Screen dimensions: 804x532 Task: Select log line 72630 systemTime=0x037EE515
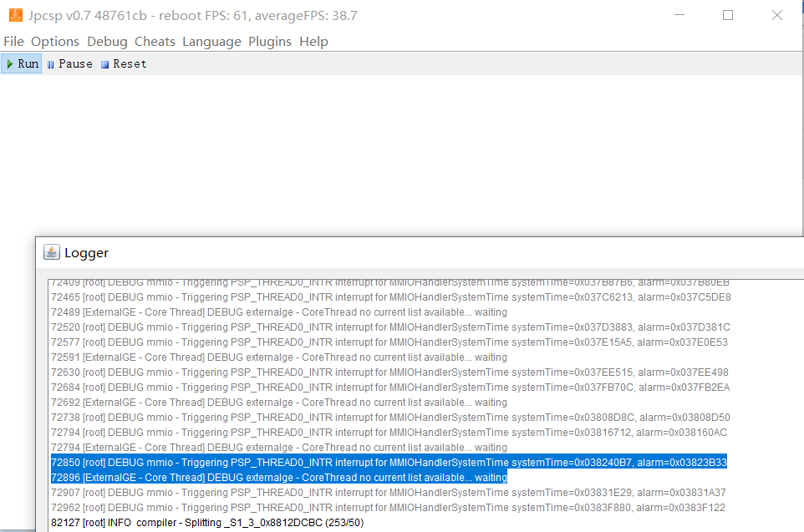tap(389, 372)
